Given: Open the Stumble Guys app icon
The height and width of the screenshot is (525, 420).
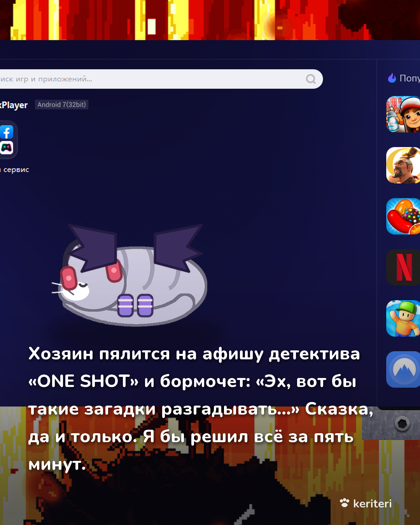Looking at the screenshot, I should (x=403, y=318).
